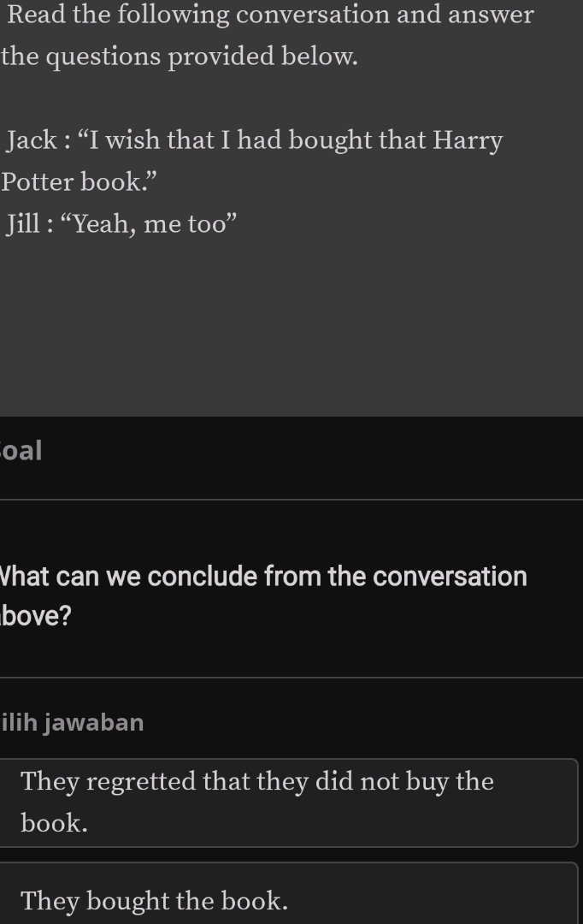Click the question "What can we conclude" text
Screen dimensions: 583x924
click(262, 576)
